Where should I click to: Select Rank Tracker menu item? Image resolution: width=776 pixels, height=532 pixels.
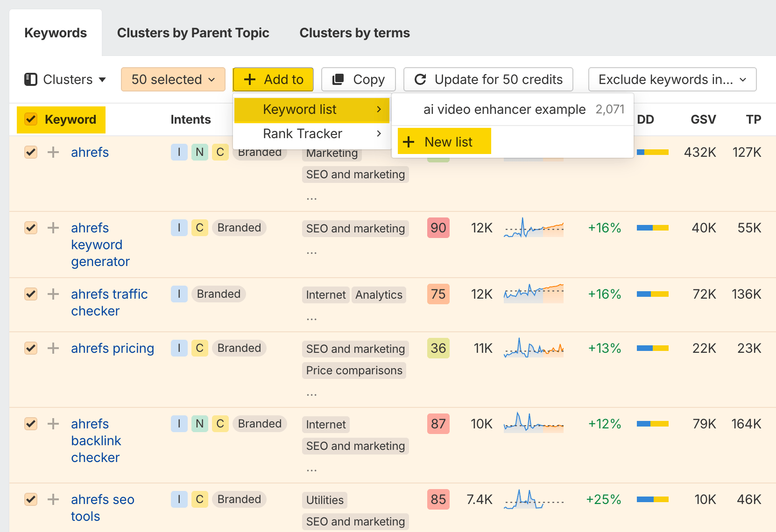pos(312,133)
